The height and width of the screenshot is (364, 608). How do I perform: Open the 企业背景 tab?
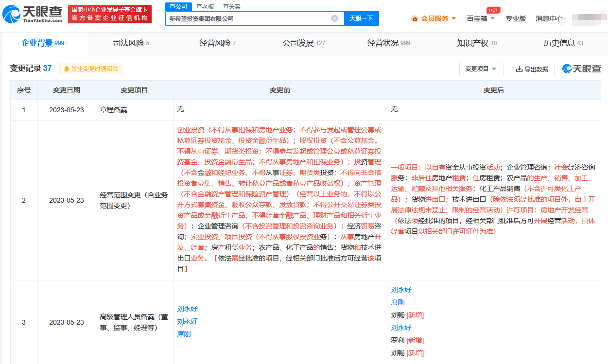pyautogui.click(x=44, y=43)
